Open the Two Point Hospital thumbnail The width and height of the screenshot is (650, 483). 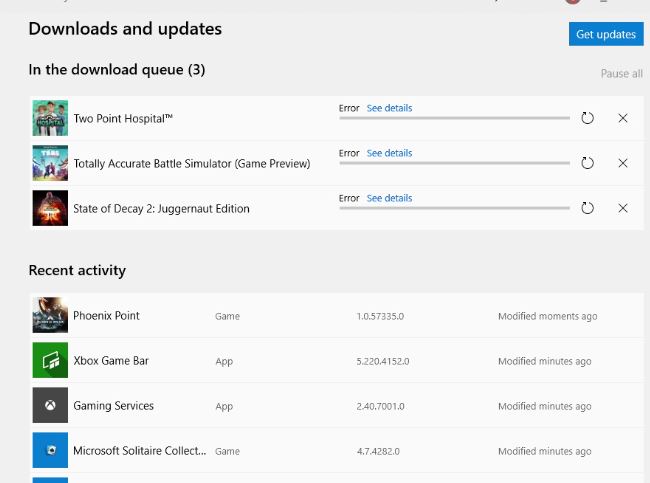50,118
